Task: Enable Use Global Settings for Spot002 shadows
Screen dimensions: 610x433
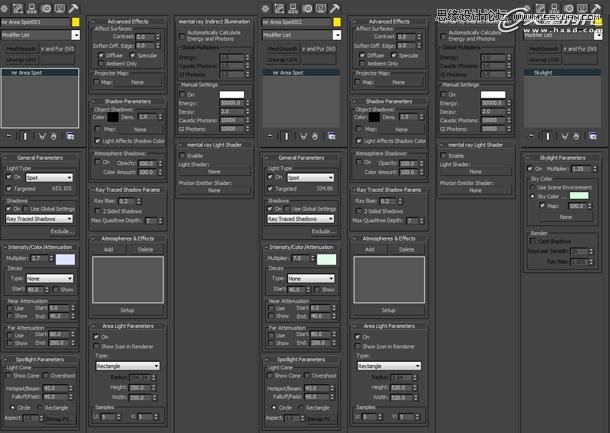Action: [287, 209]
